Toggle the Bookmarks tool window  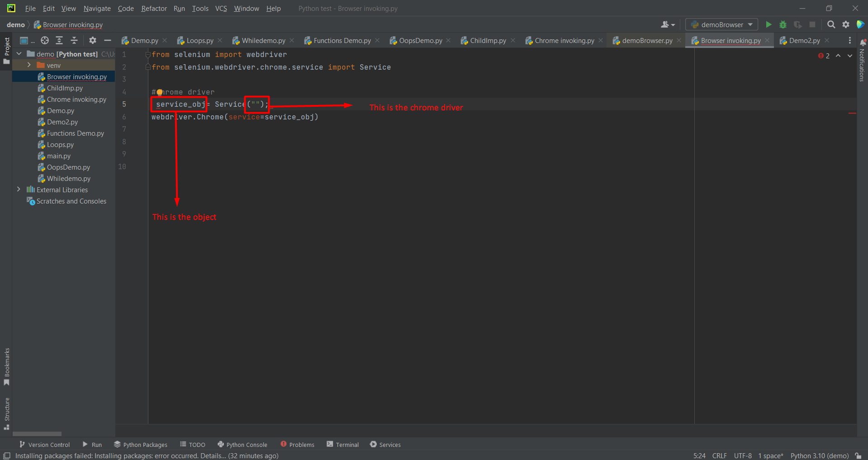point(6,366)
